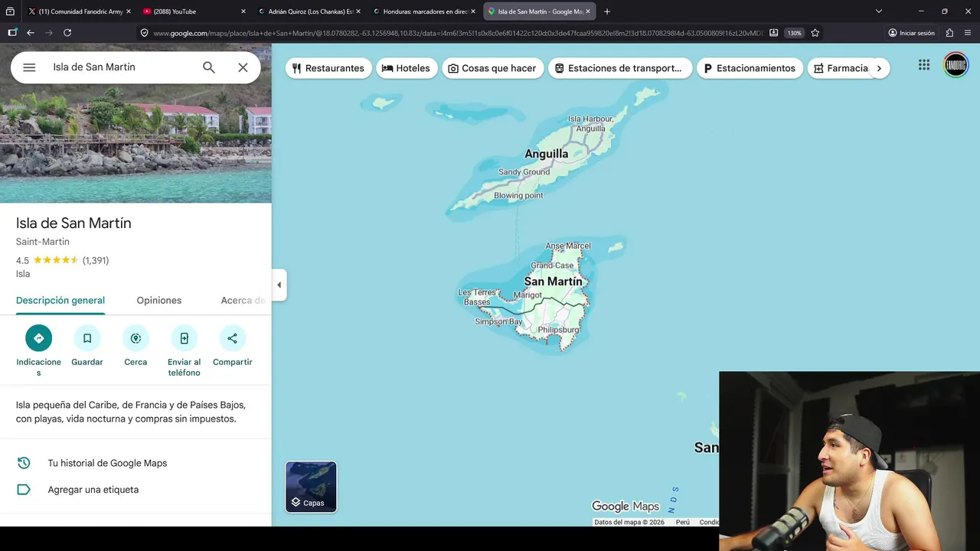Viewport: 980px width, 551px height.
Task: Open the Google Maps hamburger menu
Action: pos(29,67)
